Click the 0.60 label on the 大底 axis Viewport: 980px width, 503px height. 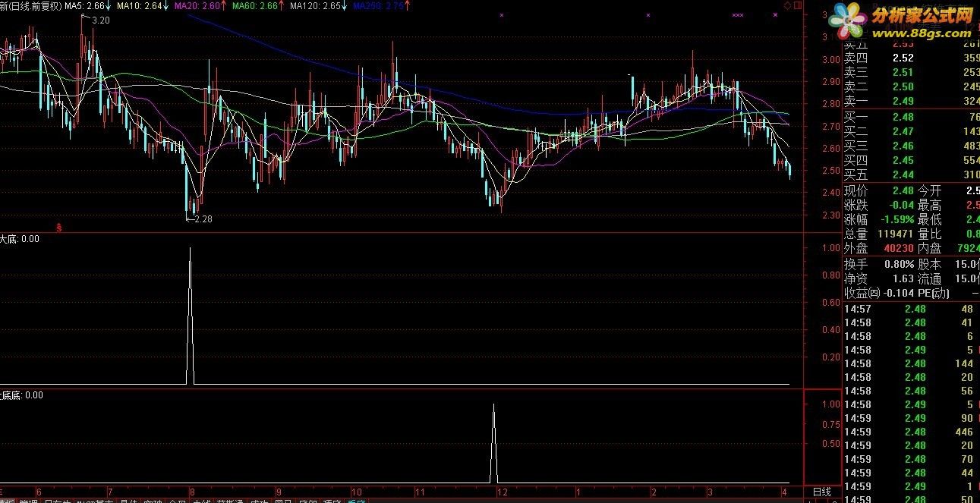coord(830,303)
